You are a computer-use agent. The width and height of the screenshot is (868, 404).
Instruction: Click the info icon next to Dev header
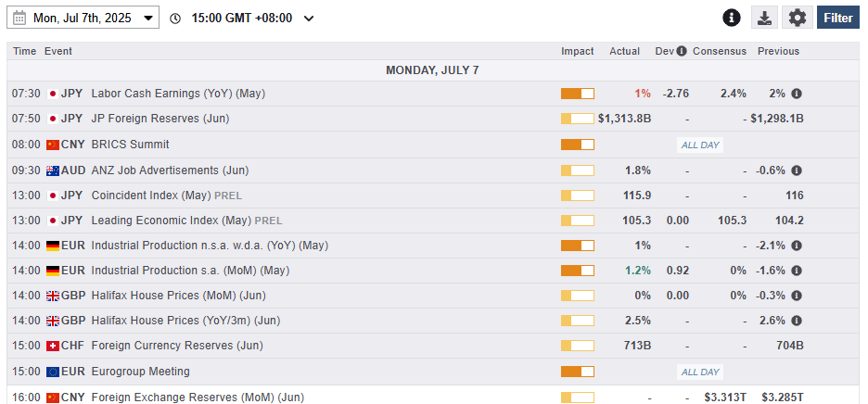[682, 51]
